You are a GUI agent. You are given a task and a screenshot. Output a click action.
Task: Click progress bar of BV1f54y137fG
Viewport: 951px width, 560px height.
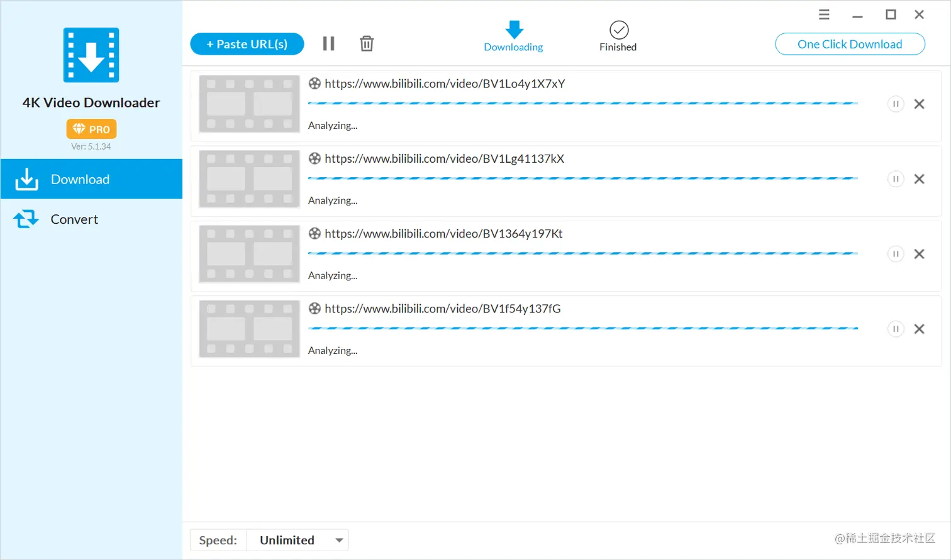click(x=583, y=328)
